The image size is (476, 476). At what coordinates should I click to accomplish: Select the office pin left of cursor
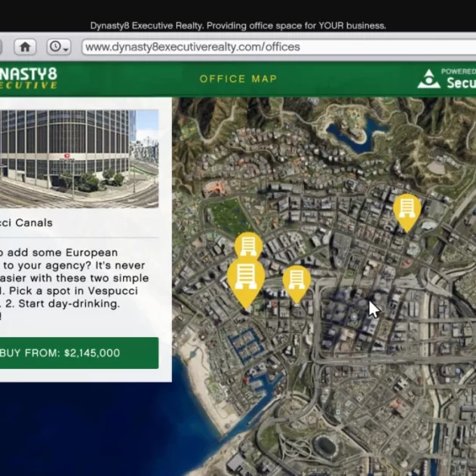coord(296,284)
